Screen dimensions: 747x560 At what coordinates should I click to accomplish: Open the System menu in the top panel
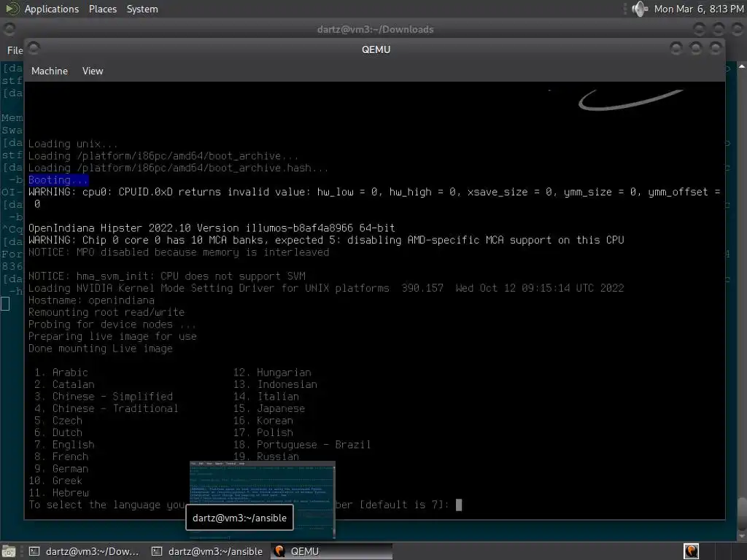pyautogui.click(x=142, y=9)
